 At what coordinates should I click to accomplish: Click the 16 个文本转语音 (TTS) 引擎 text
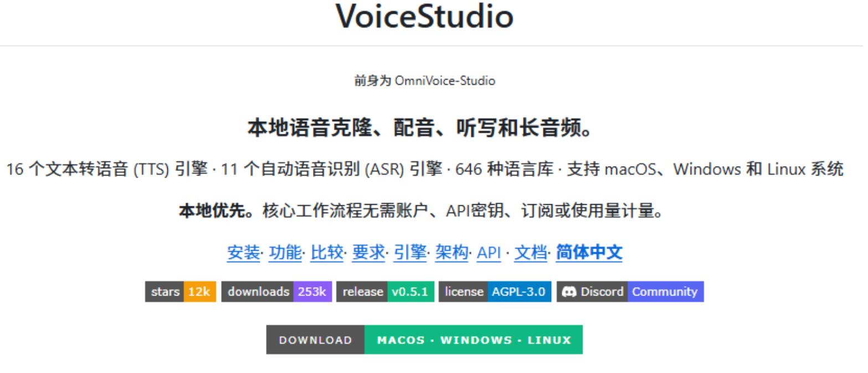tap(106, 169)
